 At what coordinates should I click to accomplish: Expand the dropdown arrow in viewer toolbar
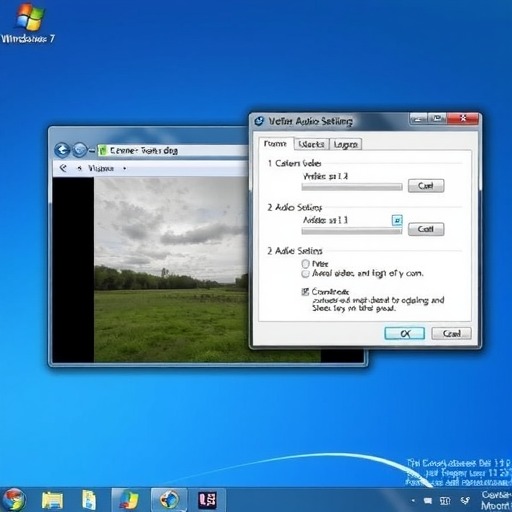tap(124, 168)
